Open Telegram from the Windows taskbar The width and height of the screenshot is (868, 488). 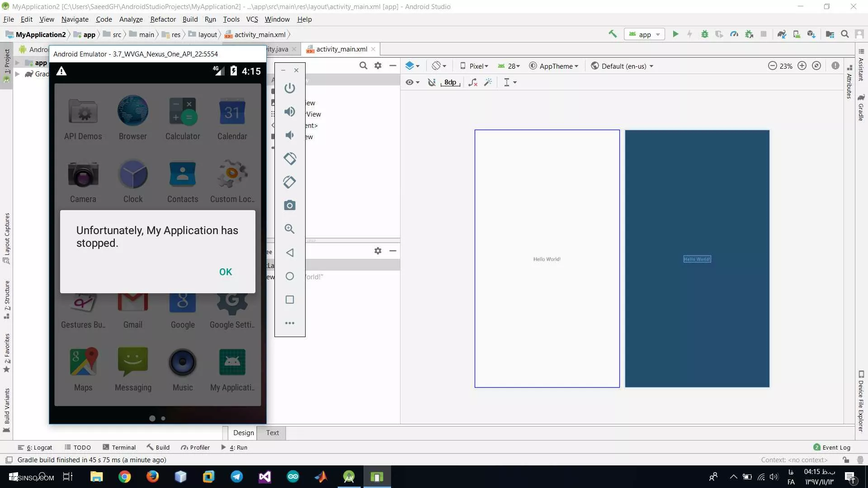[x=237, y=477]
